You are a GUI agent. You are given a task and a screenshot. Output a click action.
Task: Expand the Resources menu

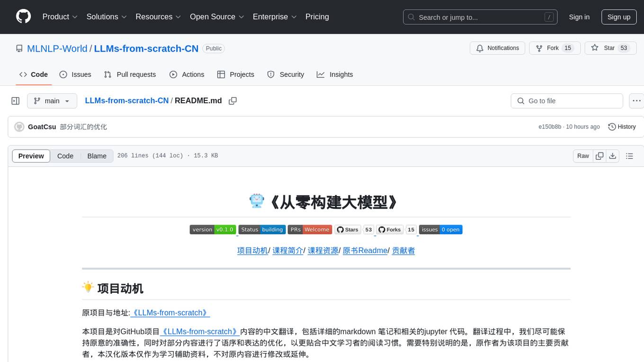[158, 17]
